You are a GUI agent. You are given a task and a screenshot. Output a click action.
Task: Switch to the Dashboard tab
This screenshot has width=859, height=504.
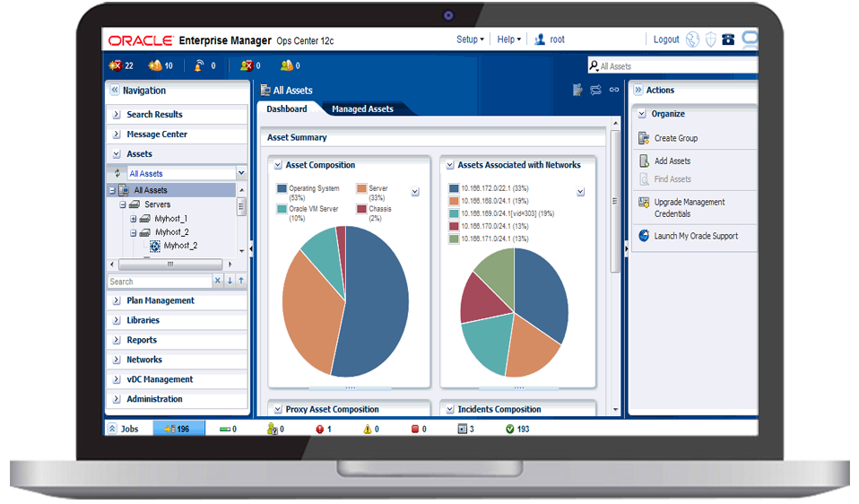tap(287, 109)
